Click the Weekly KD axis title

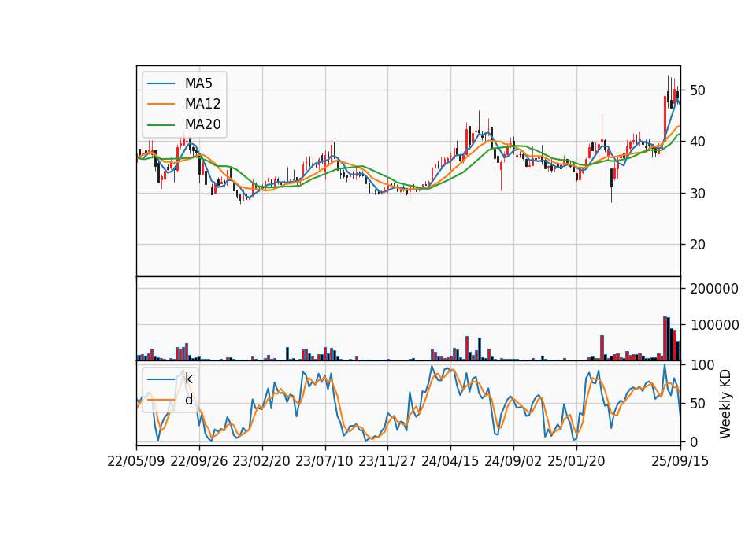[x=725, y=404]
